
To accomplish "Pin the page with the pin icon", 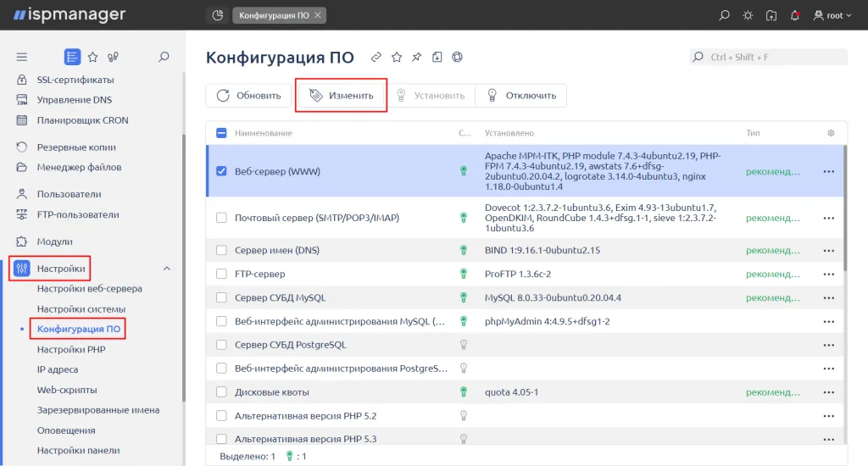I will point(417,57).
